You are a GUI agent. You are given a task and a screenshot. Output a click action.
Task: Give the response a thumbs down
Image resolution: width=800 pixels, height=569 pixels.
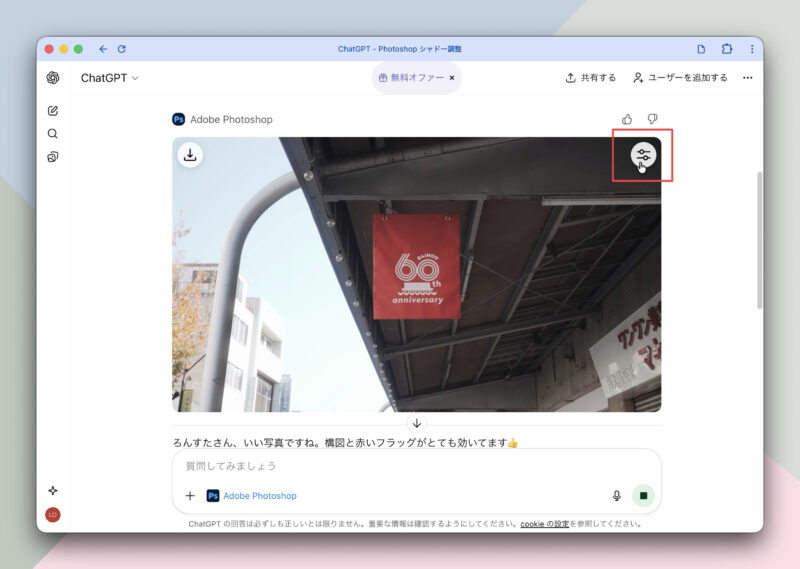pyautogui.click(x=653, y=119)
